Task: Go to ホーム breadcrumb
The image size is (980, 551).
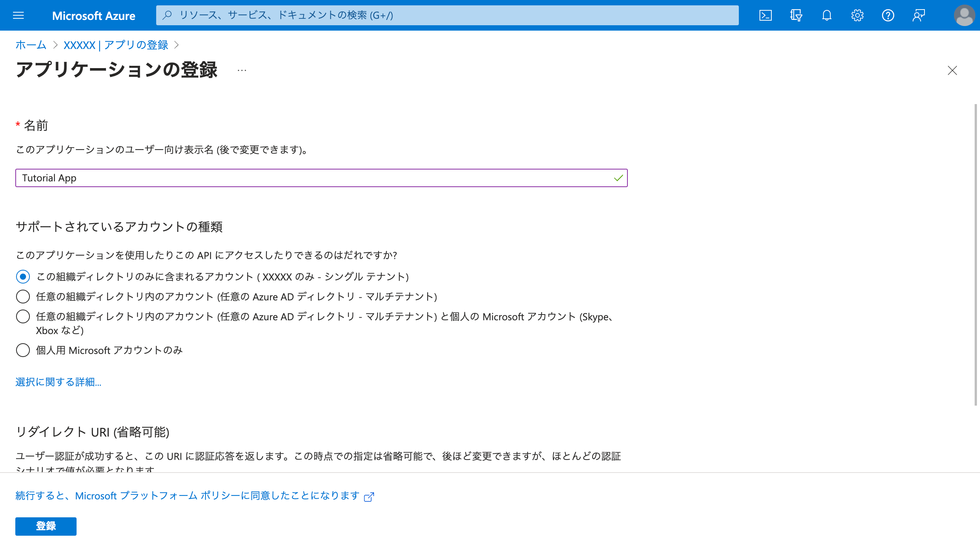Action: (31, 45)
